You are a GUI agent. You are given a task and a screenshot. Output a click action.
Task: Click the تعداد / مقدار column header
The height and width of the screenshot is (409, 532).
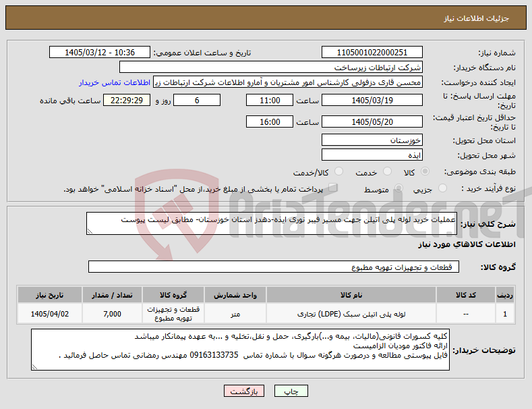point(112,295)
